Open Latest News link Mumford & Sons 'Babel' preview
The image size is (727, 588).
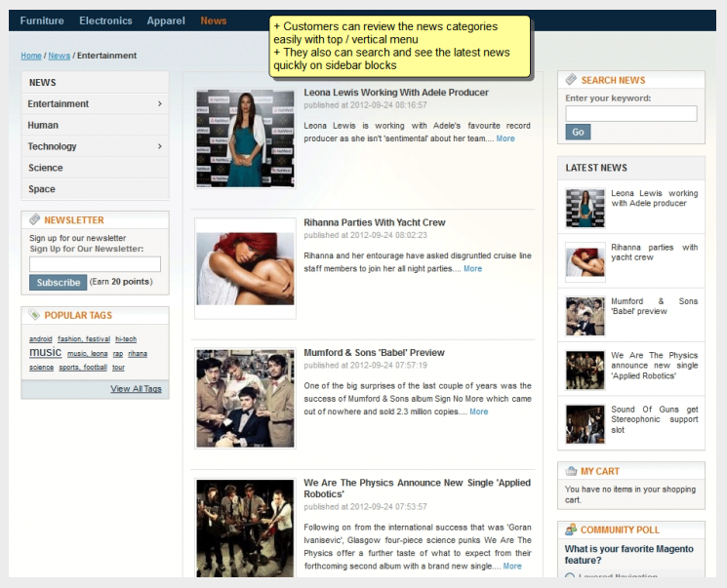pyautogui.click(x=654, y=306)
